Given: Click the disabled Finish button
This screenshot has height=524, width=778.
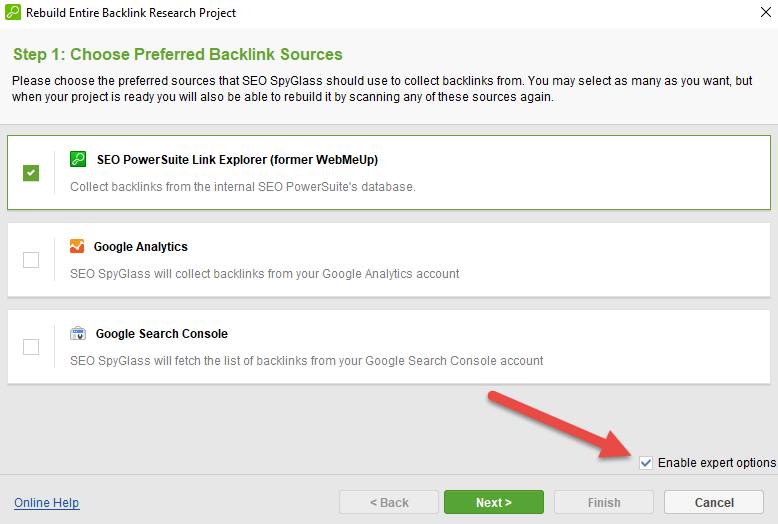Looking at the screenshot, I should (x=604, y=502).
